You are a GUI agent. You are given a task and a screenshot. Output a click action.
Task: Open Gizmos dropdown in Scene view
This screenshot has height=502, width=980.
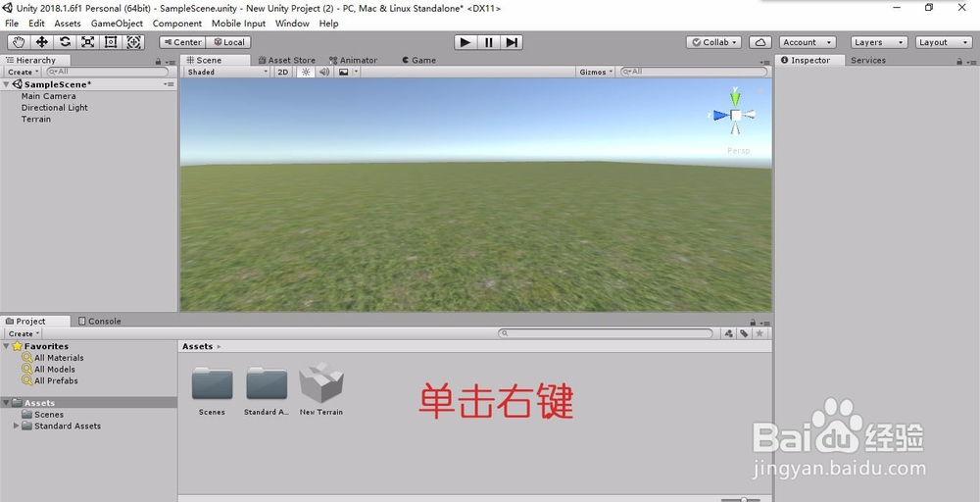click(596, 72)
